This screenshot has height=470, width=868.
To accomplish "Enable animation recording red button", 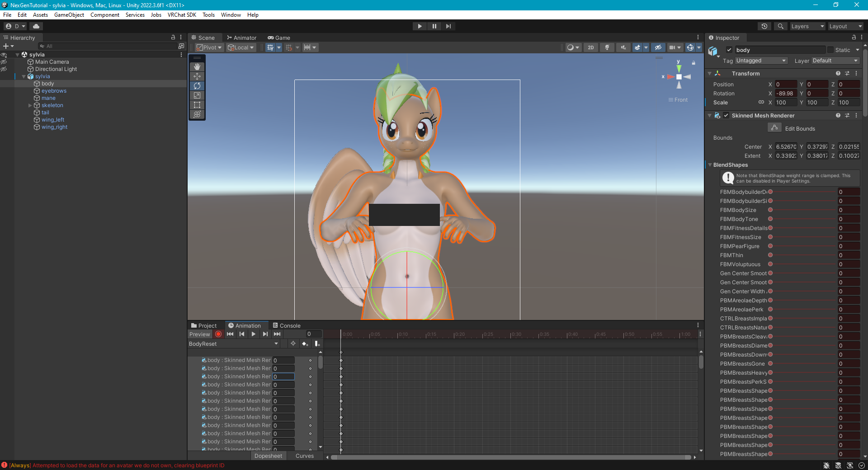I will (218, 334).
